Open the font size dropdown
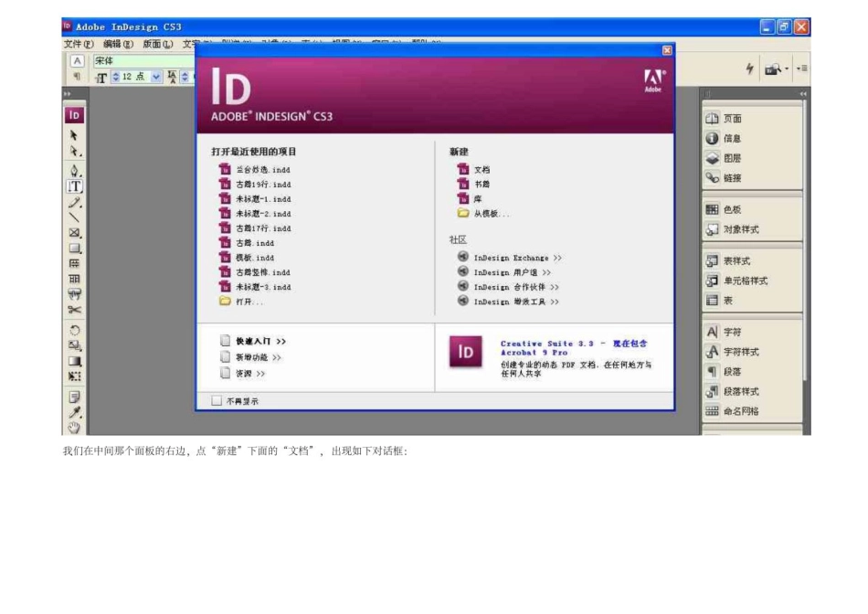Image resolution: width=868 pixels, height=614 pixels. tap(156, 77)
